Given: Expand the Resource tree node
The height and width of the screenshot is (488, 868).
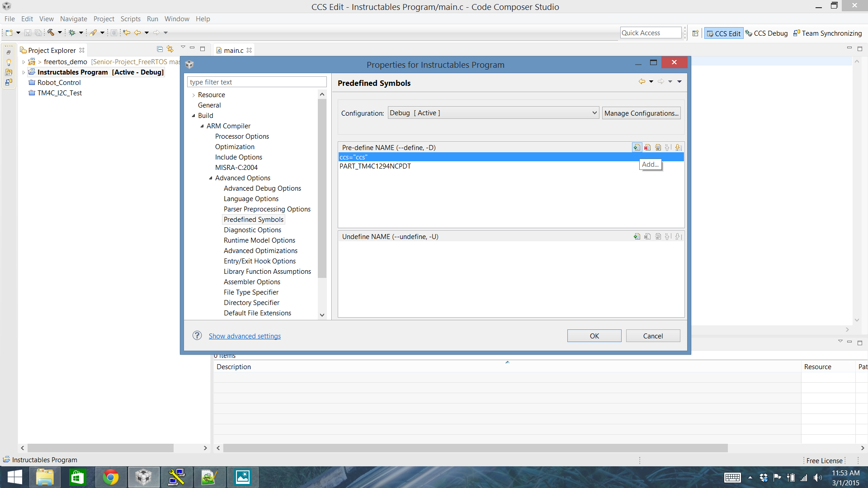Looking at the screenshot, I should (193, 95).
